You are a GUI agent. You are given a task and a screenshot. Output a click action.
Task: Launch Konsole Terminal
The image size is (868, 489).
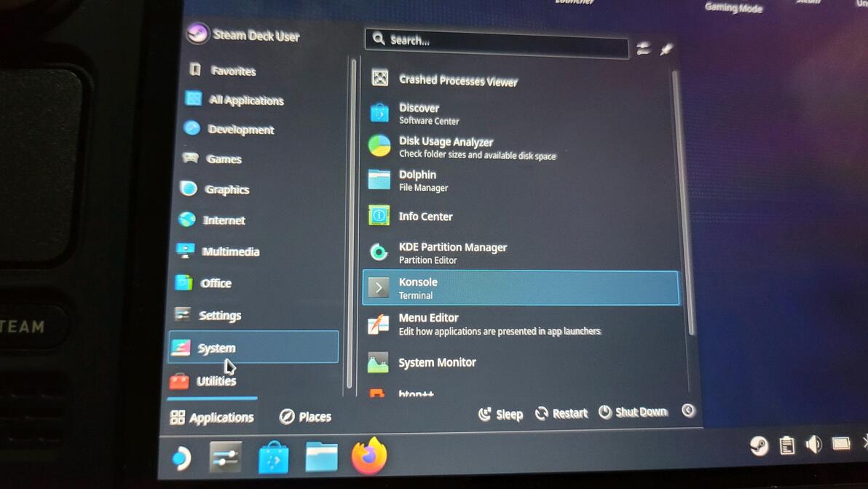click(x=521, y=288)
